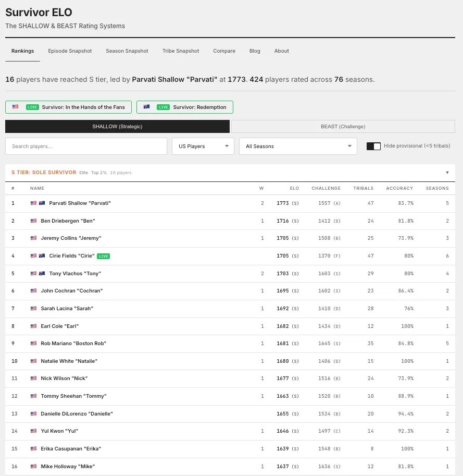
Task: Click the US flag next to Sarah Lacina
Action: click(x=34, y=309)
